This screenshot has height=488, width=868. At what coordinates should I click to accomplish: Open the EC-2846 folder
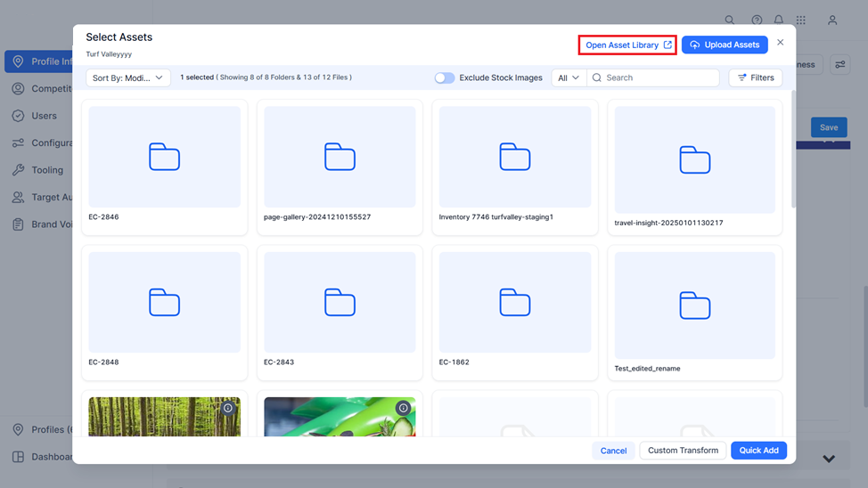click(164, 167)
